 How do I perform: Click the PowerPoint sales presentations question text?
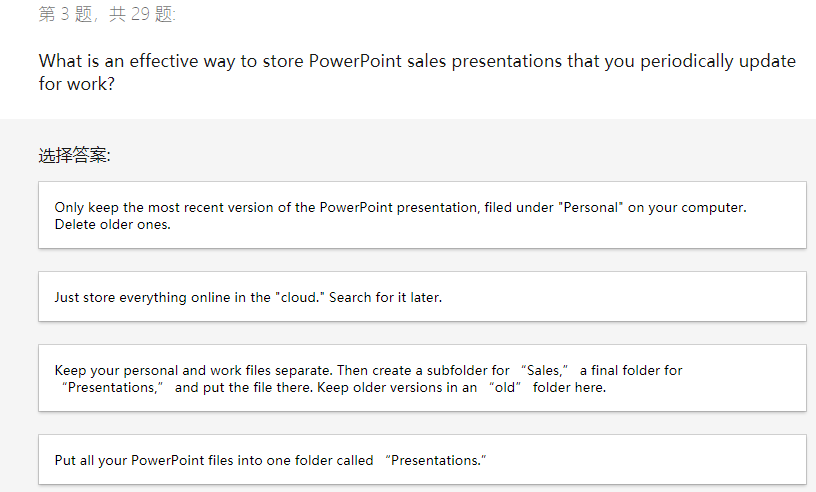[417, 61]
